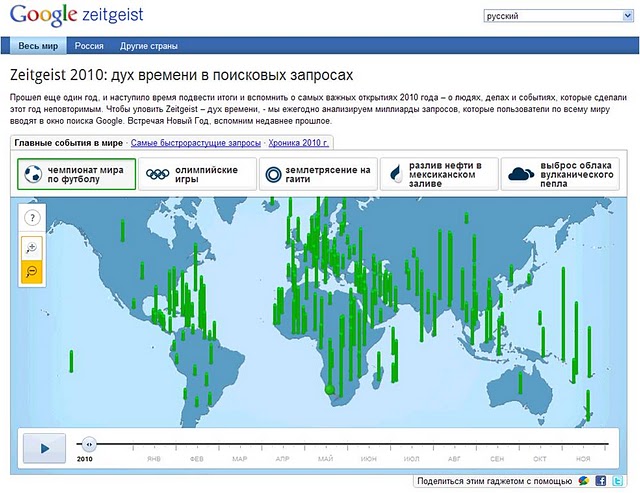Viewport: 640px width, 493px height.
Task: Jump timeline to ЯНВ marker
Action: pos(153,459)
